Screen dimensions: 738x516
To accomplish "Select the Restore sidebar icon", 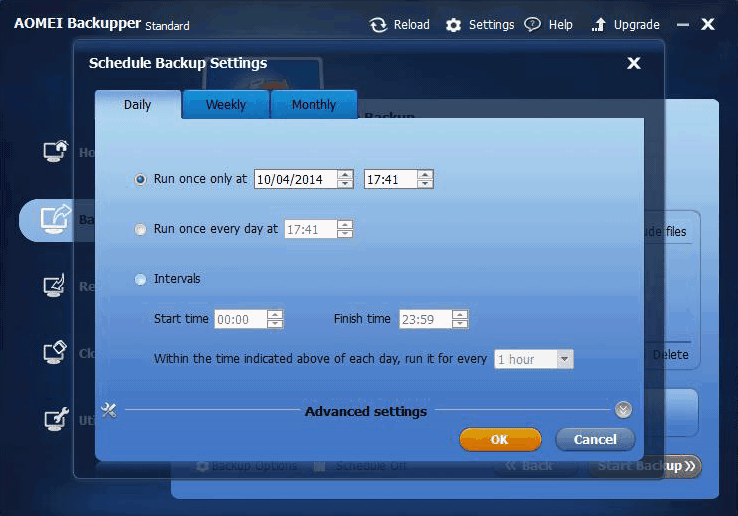I will point(55,285).
